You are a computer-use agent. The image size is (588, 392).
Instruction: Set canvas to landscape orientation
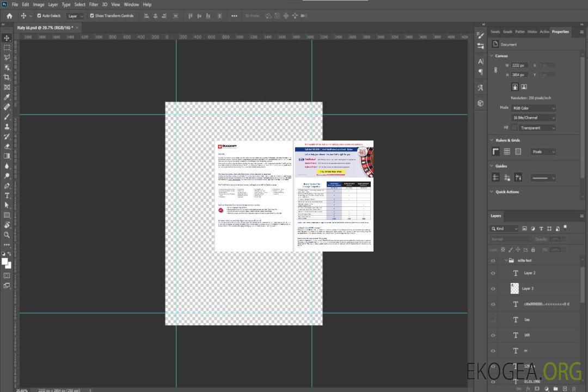[524, 87]
